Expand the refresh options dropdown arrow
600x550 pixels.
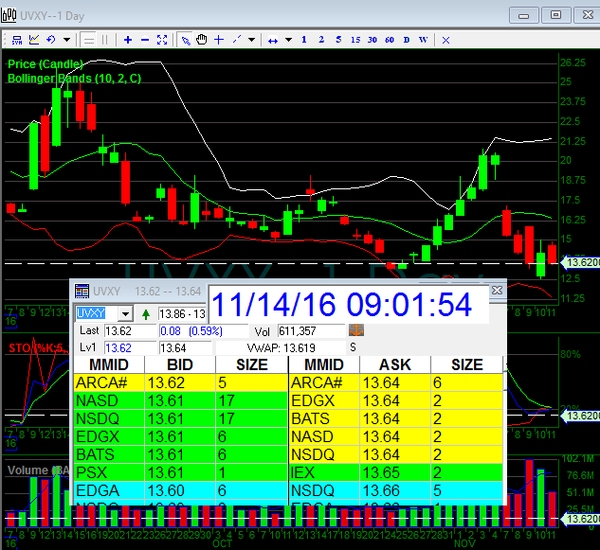tap(67, 39)
